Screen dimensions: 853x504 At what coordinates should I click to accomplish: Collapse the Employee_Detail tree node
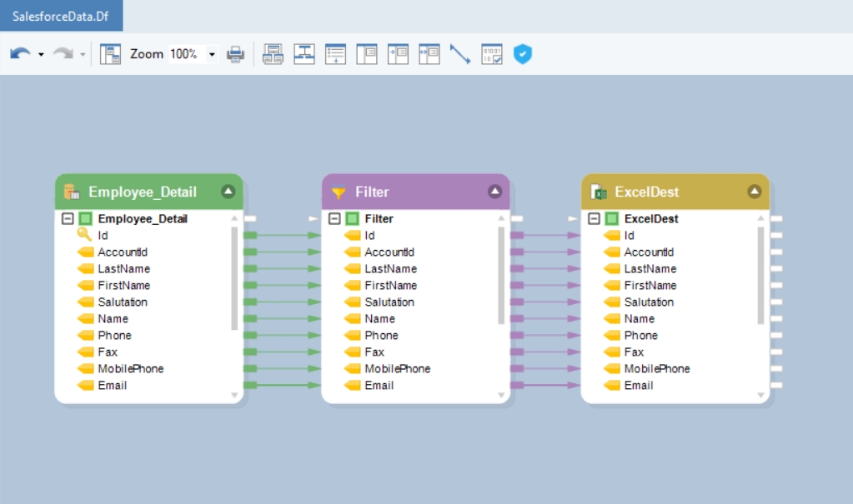pos(68,219)
